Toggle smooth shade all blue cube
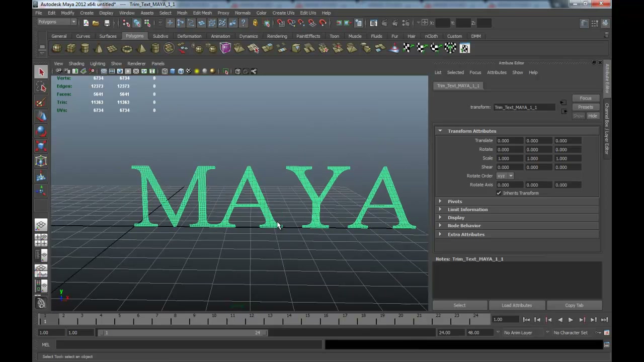Viewport: 644px width, 362px height. (x=173, y=71)
